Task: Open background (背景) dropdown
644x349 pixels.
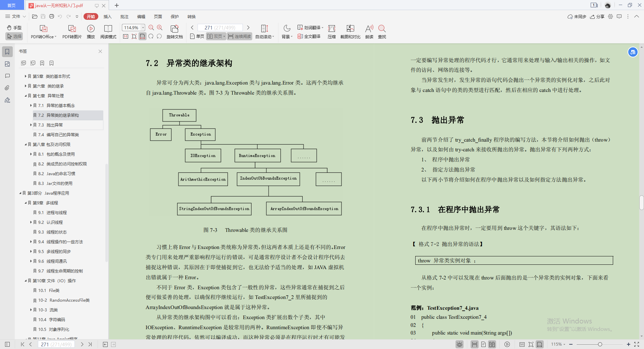Action: tap(287, 32)
